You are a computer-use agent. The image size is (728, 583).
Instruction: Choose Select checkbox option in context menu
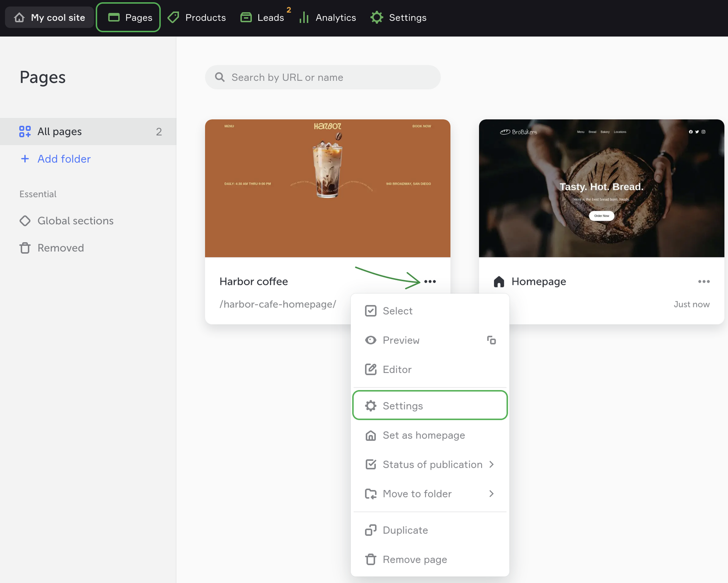point(397,311)
